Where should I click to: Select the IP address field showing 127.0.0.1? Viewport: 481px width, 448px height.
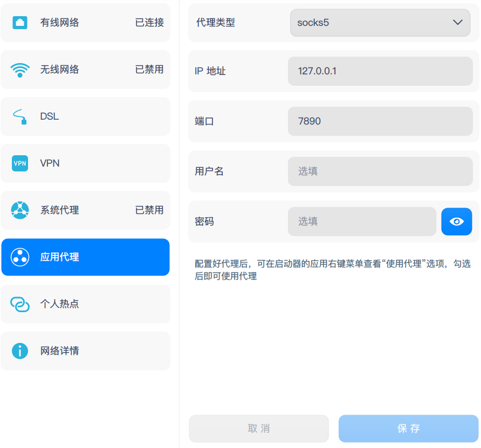[380, 71]
